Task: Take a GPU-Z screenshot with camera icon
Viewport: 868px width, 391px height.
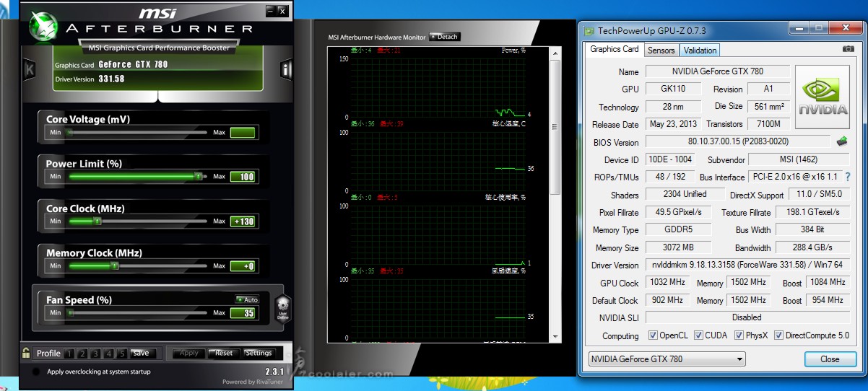Action: coord(848,49)
